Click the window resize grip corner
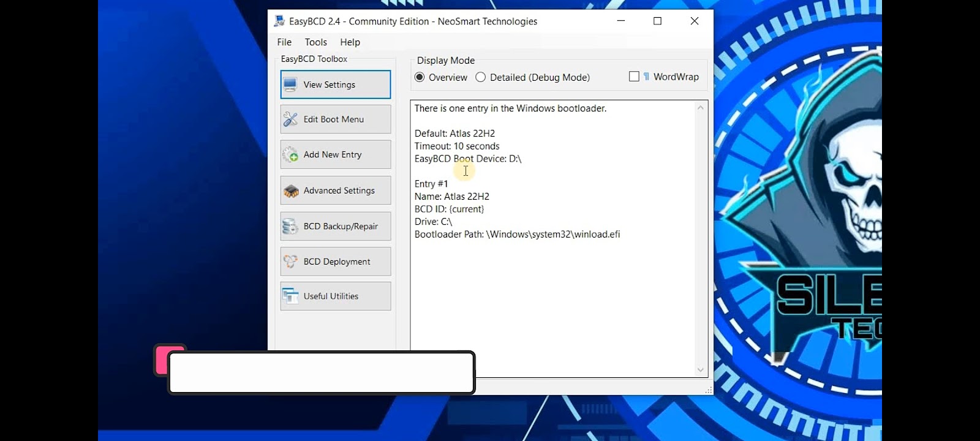Viewport: 980px width, 441px height. click(709, 390)
